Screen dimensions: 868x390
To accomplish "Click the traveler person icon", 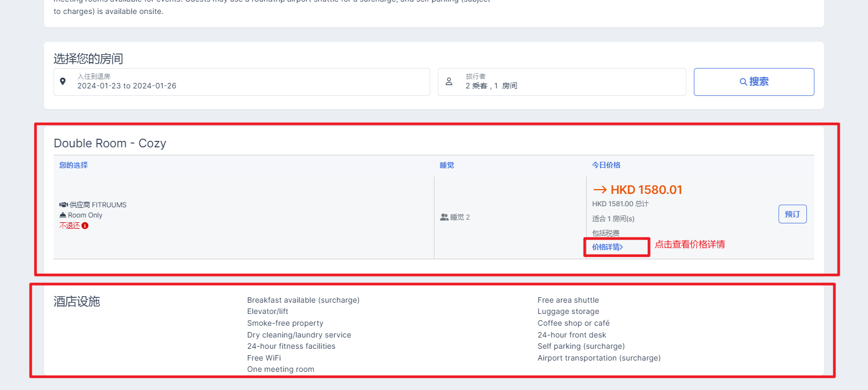I will (449, 81).
